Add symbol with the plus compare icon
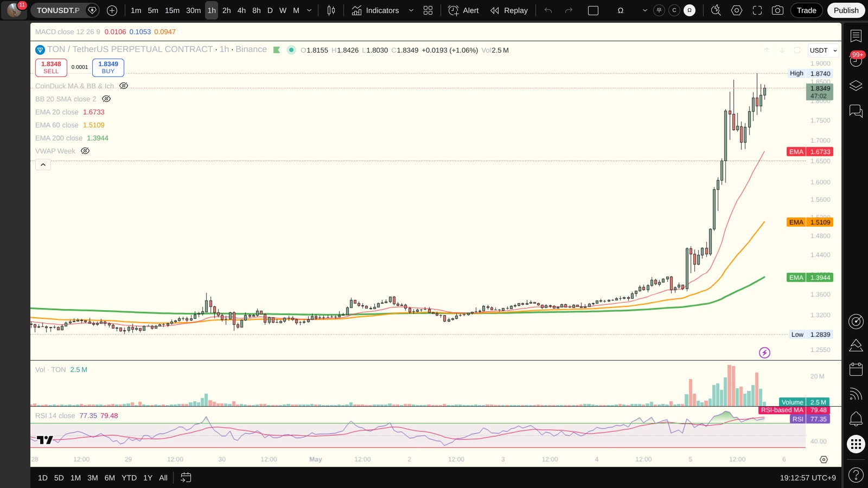 [x=112, y=10]
